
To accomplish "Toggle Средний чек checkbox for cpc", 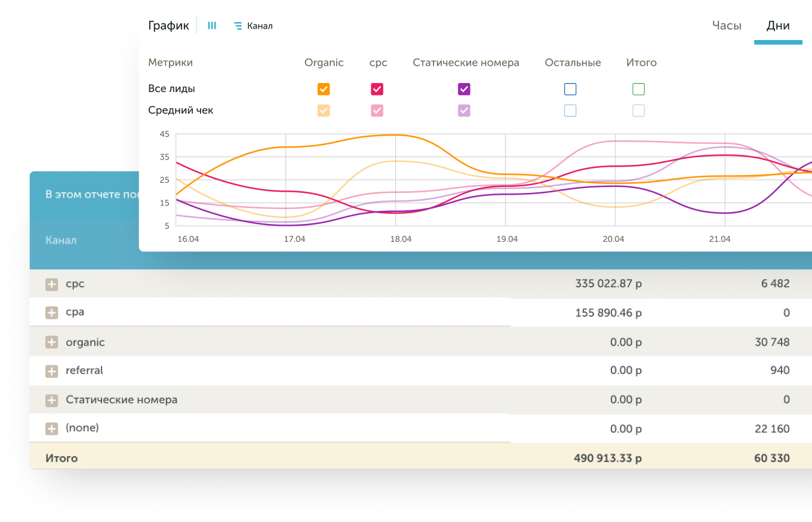I will click(377, 110).
